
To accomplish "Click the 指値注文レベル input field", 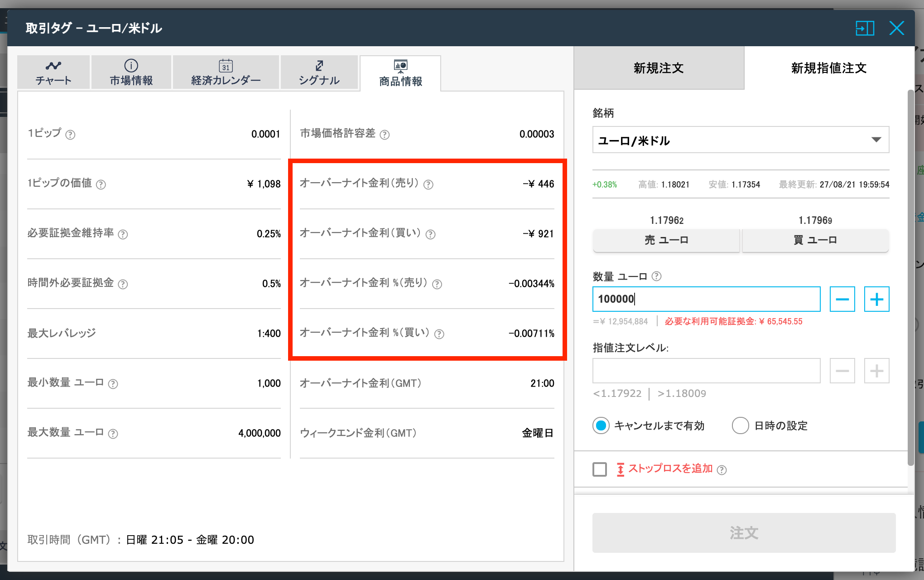I will pyautogui.click(x=706, y=371).
